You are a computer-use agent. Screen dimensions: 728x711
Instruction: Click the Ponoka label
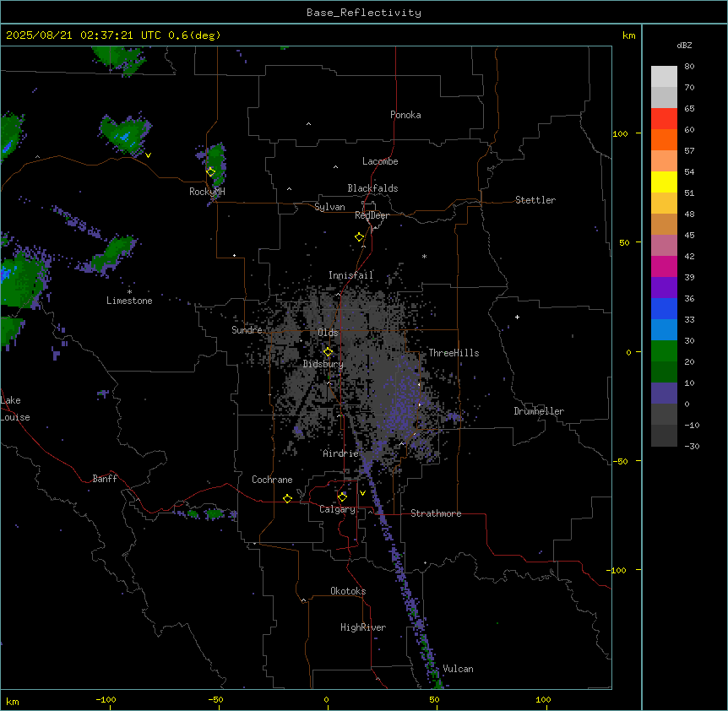point(405,115)
